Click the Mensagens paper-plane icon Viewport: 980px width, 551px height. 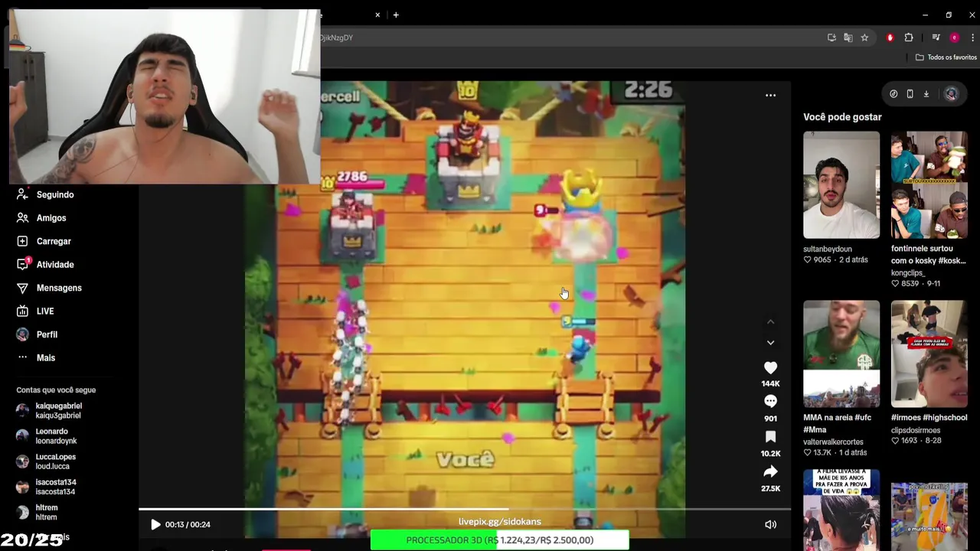point(22,288)
